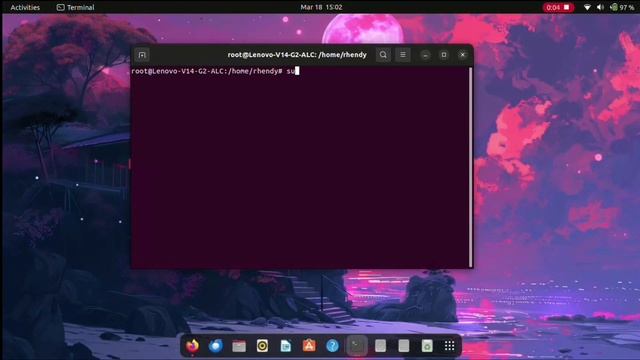640x360 pixels.
Task: Click the terminal command prompt line
Action: [215, 71]
